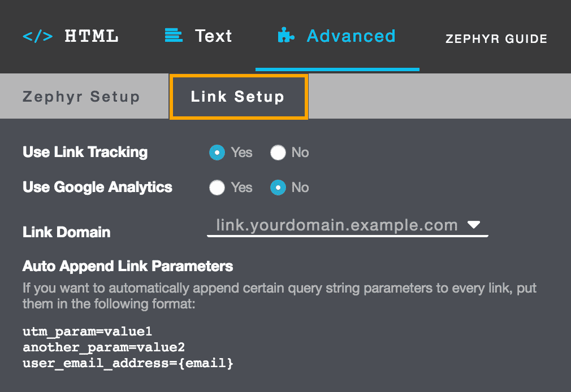Image resolution: width=571 pixels, height=392 pixels.
Task: Open the Zephyr Guide link
Action: click(x=496, y=40)
